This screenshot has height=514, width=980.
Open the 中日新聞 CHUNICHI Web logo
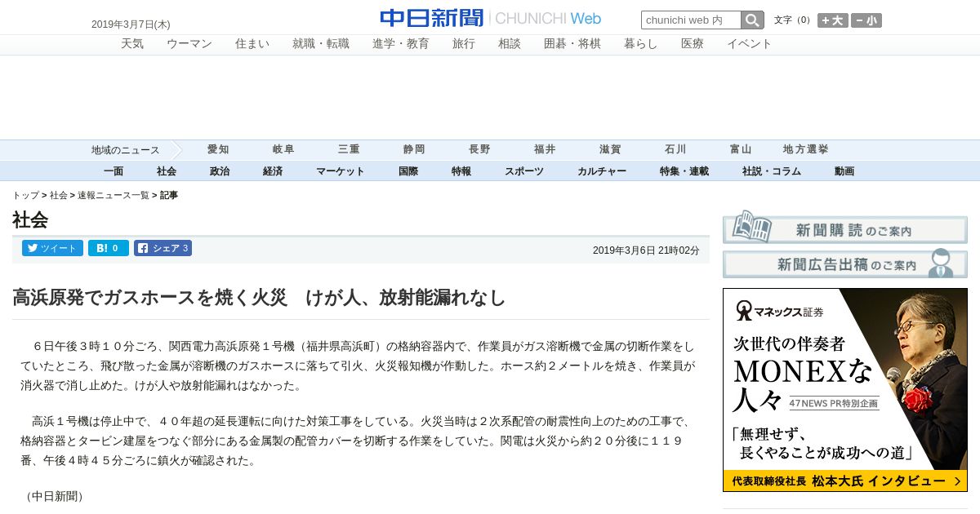coord(490,18)
